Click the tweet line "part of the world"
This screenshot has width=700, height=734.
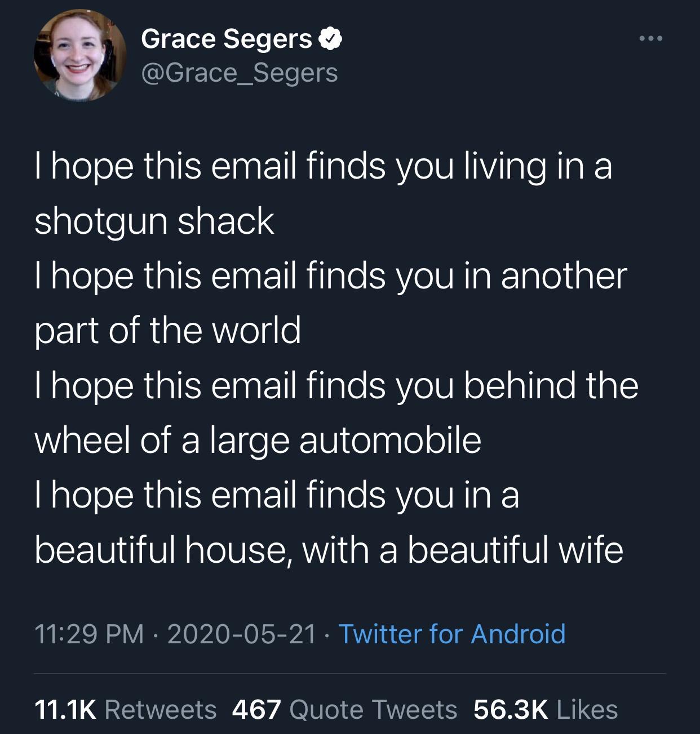(x=167, y=330)
